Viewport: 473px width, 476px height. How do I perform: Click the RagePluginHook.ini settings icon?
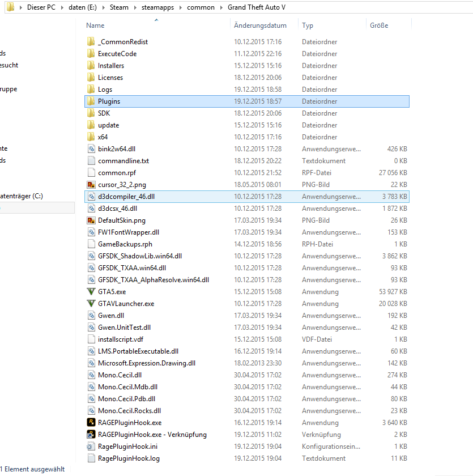click(x=91, y=447)
